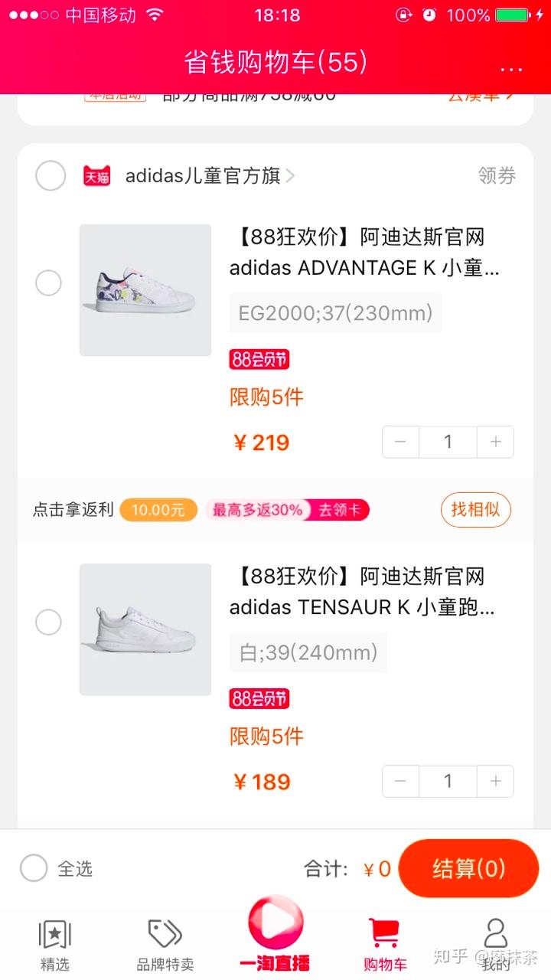Open the ADVANTAGE K floral shoe thumbnail
Screen dimensions: 551x980
tap(145, 290)
